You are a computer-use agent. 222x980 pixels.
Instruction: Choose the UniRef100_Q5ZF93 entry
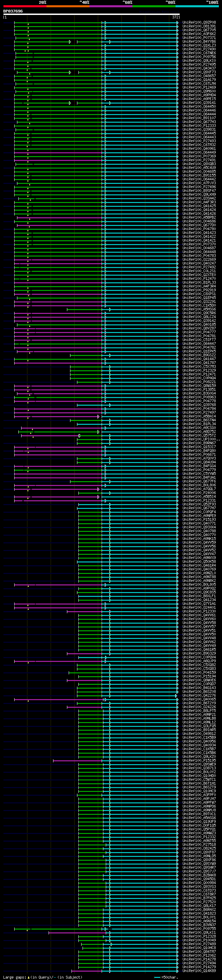(x=199, y=504)
